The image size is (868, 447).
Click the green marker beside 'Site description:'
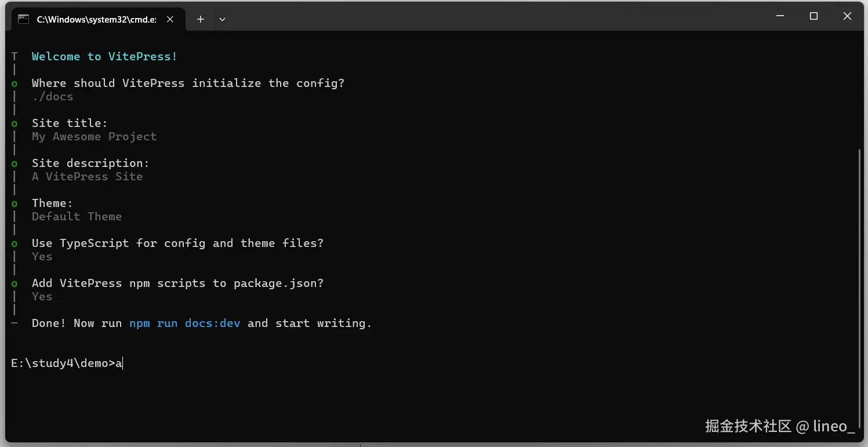14,163
